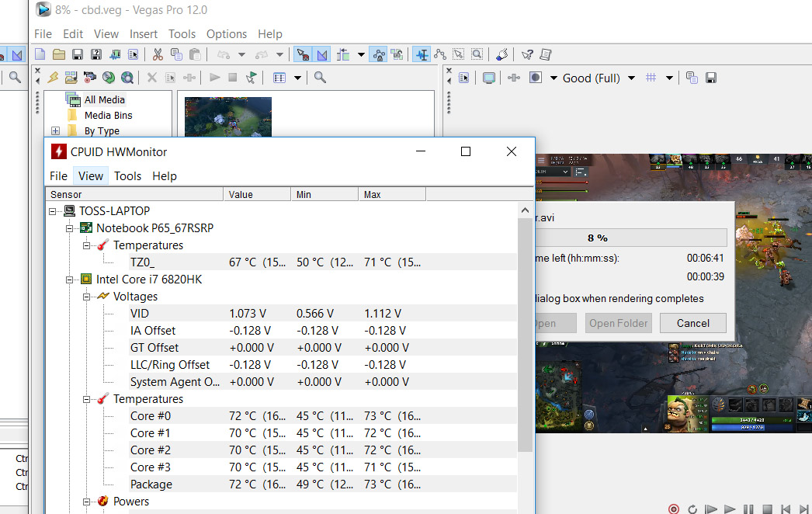Open the Project Media Views dropdown arrow
Screen dimensions: 812x514
tap(298, 78)
